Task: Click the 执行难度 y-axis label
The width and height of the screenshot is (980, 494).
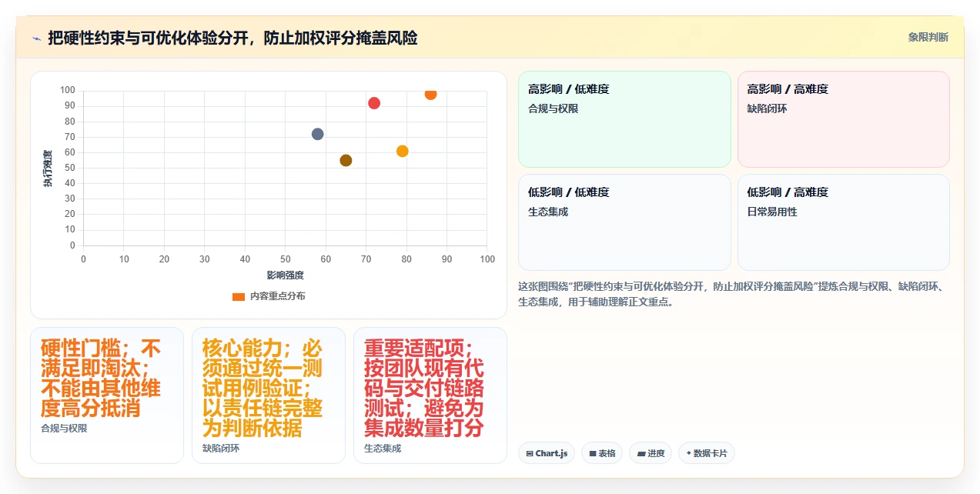Action: [x=48, y=169]
